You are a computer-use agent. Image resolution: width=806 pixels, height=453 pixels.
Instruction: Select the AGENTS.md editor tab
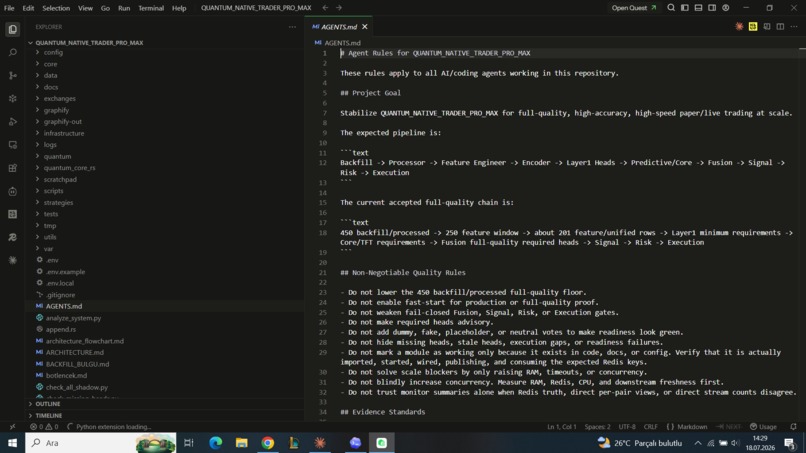[339, 27]
